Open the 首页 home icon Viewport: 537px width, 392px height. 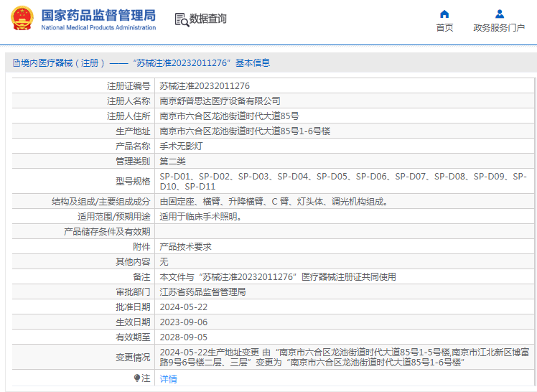coord(444,14)
